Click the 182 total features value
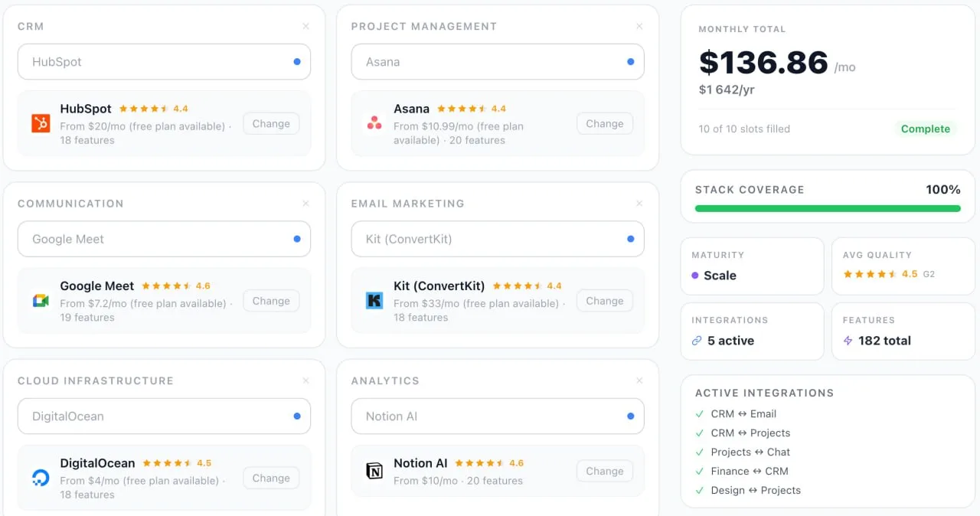Screen dimensions: 980x516 [884, 341]
